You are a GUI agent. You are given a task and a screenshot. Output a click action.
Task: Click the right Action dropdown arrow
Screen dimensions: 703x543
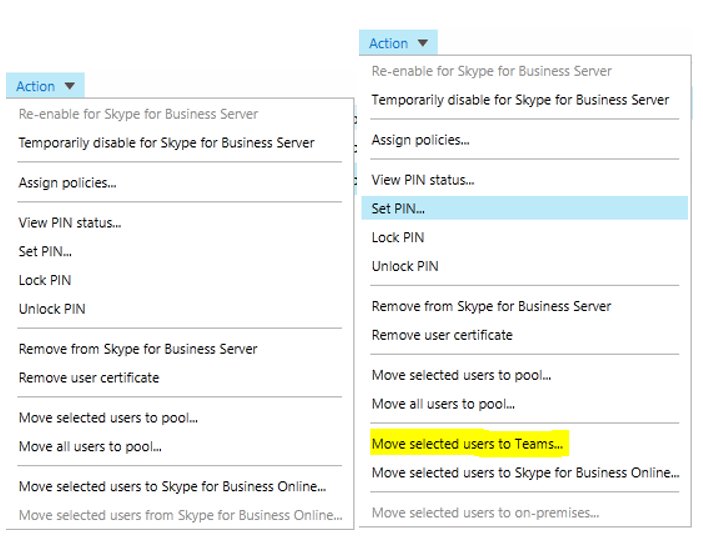(x=422, y=43)
